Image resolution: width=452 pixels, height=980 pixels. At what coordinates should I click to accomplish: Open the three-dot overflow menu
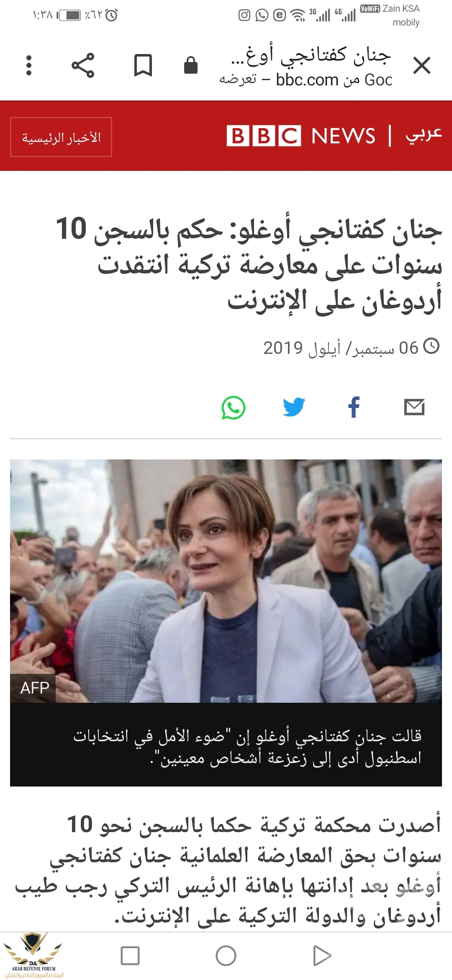click(x=28, y=65)
